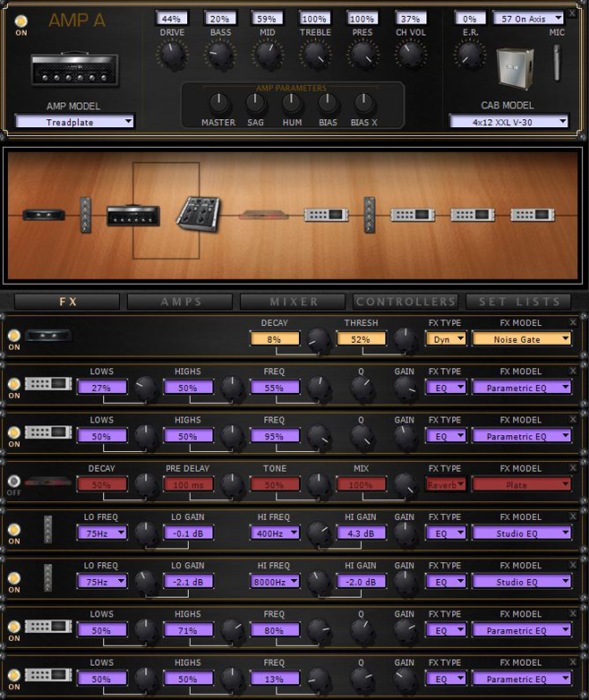The width and height of the screenshot is (589, 700).
Task: Click the BASS knob on Amp A
Action: click(220, 55)
